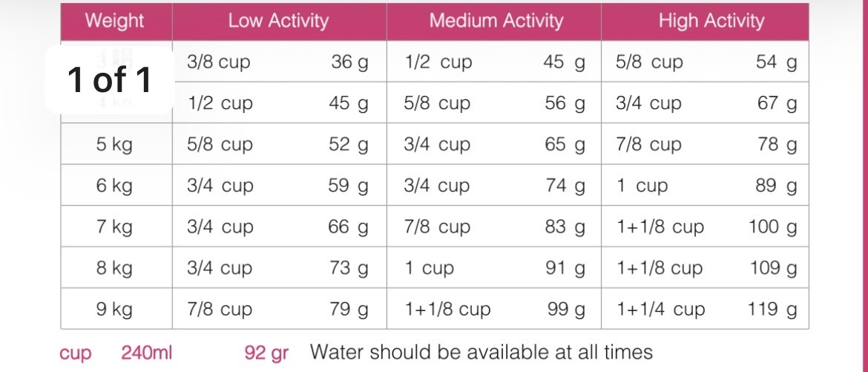
Task: Click the 5 kg weight row label
Action: click(x=114, y=145)
